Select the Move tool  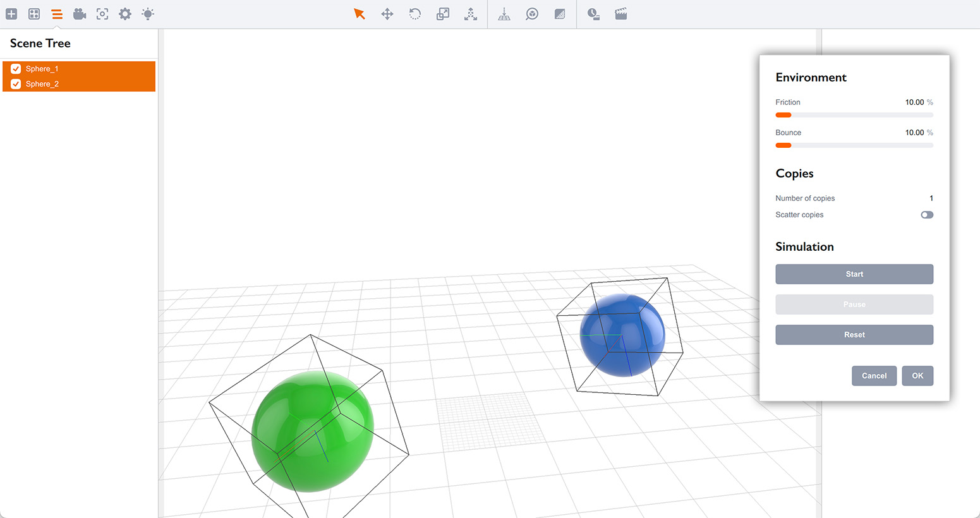point(387,13)
